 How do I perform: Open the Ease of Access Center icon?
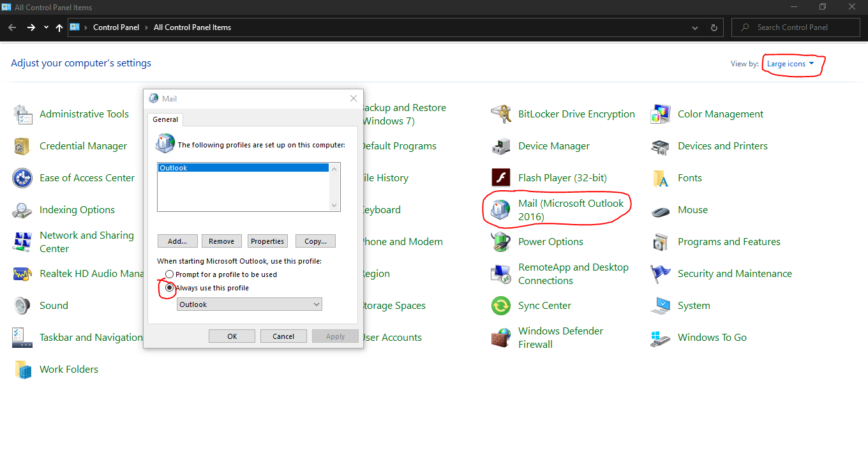click(x=22, y=178)
